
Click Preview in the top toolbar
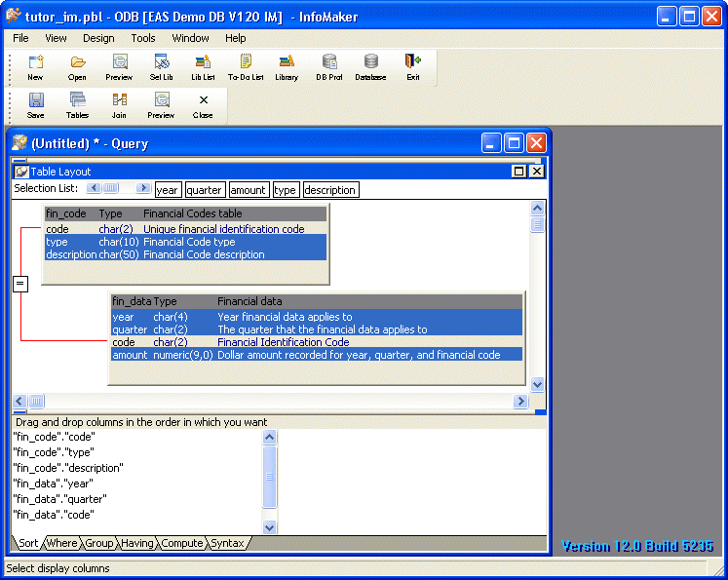(x=119, y=67)
